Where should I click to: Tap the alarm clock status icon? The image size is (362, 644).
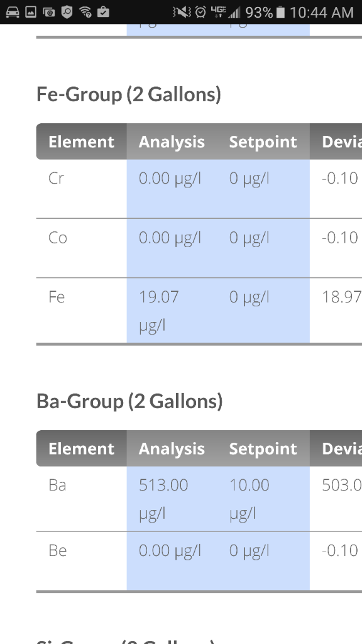click(x=200, y=12)
